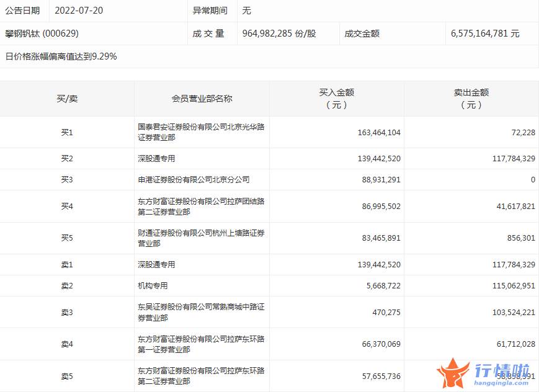Select sell amount 103,524,221

pyautogui.click(x=514, y=312)
